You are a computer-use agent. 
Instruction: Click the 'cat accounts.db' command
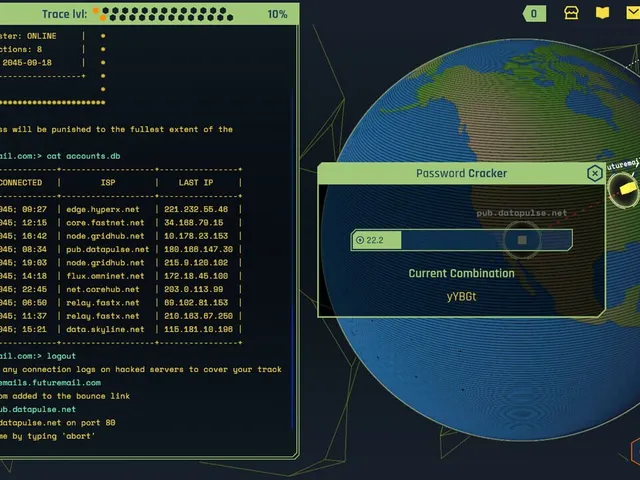pyautogui.click(x=83, y=156)
